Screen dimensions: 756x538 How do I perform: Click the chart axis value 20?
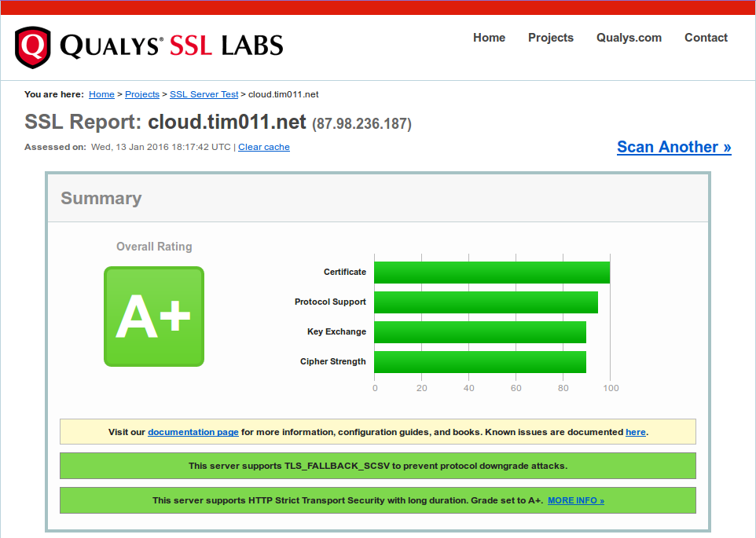pos(422,388)
